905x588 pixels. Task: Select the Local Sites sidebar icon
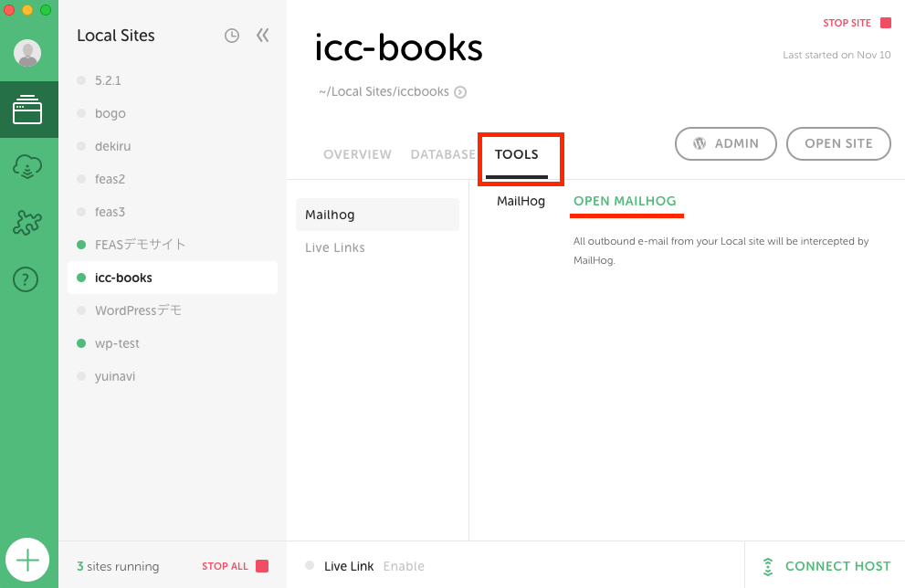[x=27, y=110]
